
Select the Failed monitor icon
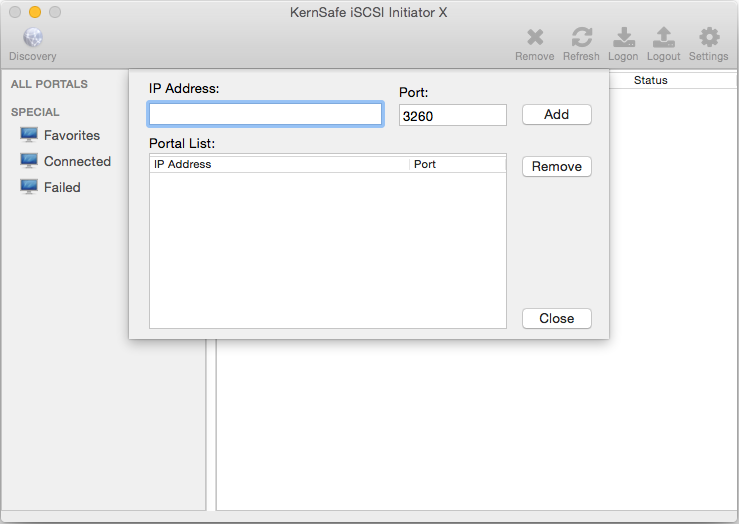pos(29,187)
